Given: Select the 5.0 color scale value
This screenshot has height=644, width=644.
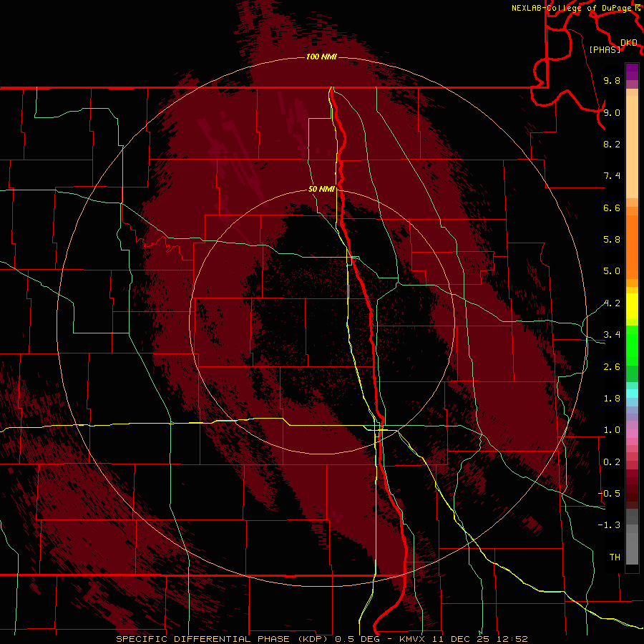Looking at the screenshot, I should pos(612,271).
